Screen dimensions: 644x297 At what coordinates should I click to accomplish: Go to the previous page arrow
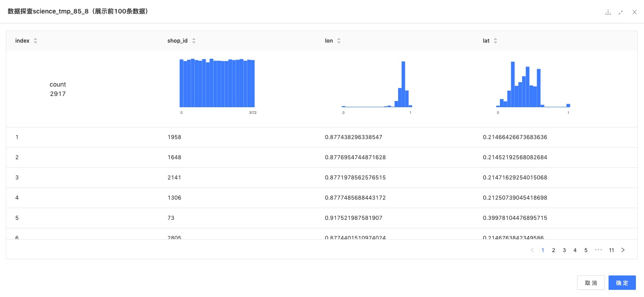[x=532, y=250]
